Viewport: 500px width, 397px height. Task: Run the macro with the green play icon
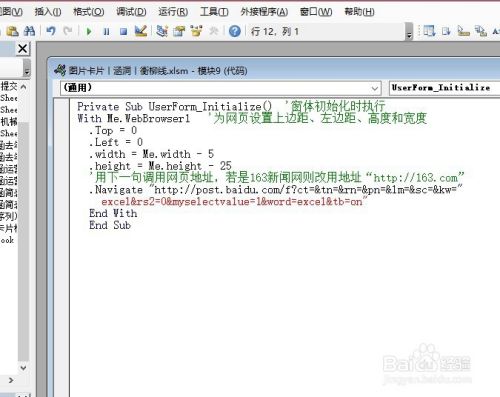[89, 32]
